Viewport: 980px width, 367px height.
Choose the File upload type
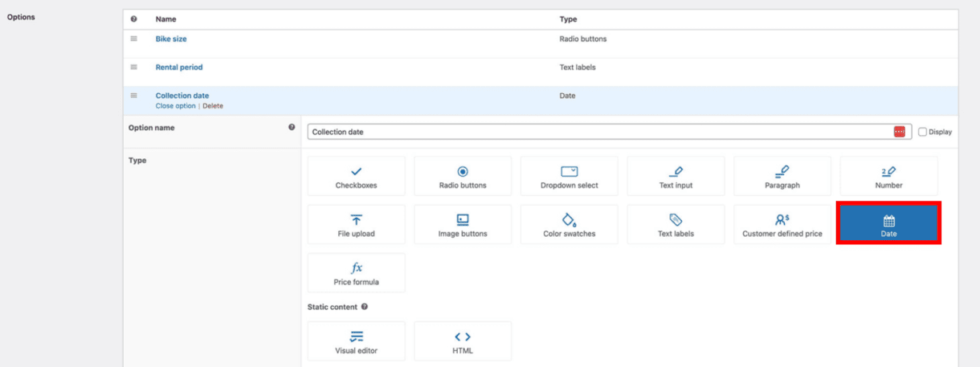point(356,224)
